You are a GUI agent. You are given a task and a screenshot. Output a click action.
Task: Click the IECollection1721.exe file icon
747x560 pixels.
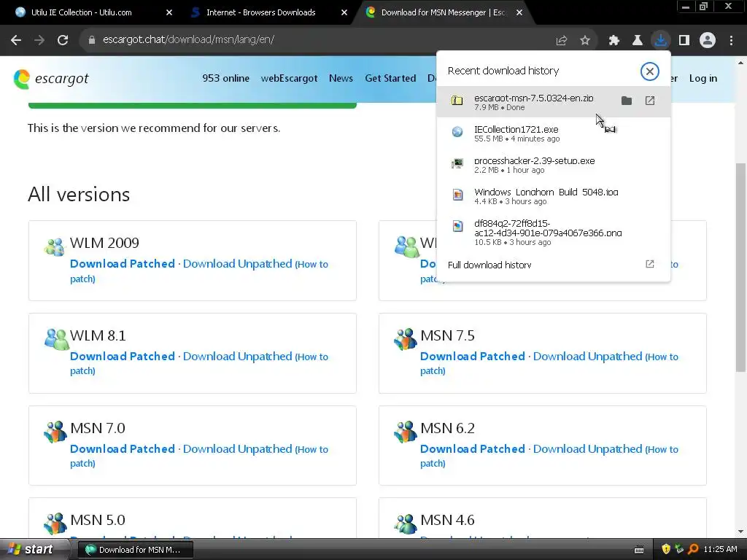tap(457, 132)
